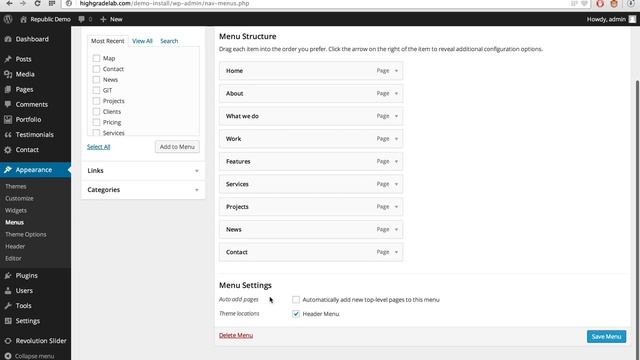Expand the What we do item arrow

(x=396, y=116)
